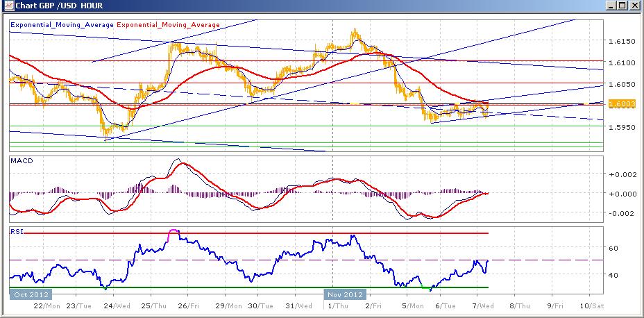Viewport: 644px width, 318px height.
Task: Click the Chart GBP /USD HOUR title text
Action: coord(59,6)
